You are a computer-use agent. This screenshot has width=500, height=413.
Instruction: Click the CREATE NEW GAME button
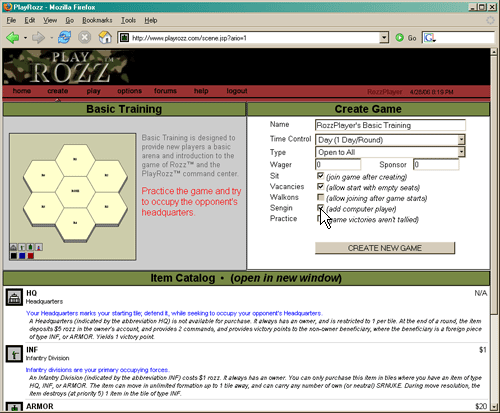click(385, 248)
